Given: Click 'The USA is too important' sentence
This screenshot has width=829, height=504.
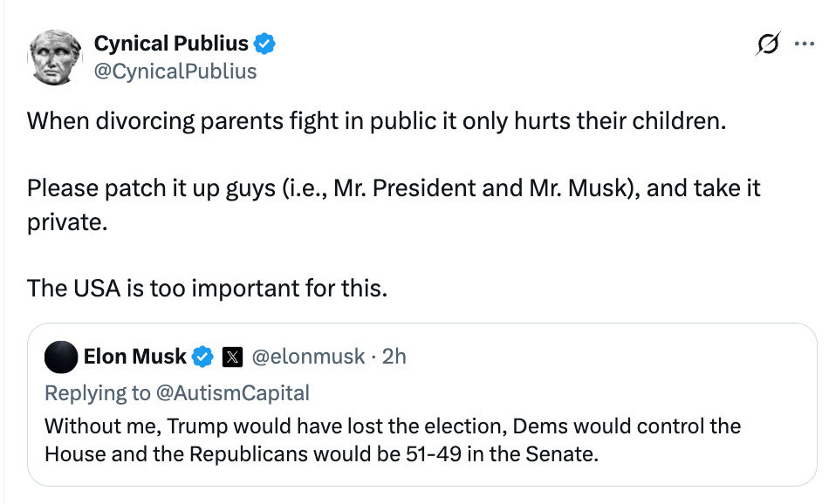Looking at the screenshot, I should click(x=208, y=289).
